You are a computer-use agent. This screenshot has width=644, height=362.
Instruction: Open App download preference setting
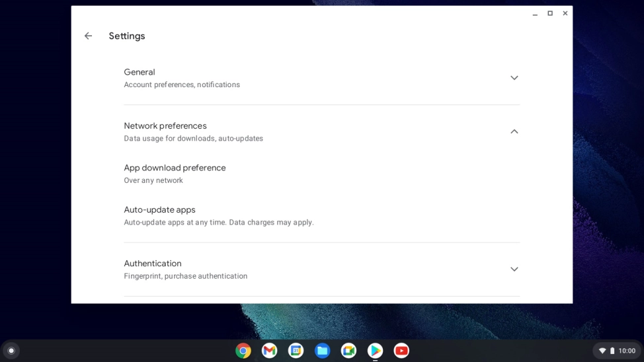click(322, 174)
